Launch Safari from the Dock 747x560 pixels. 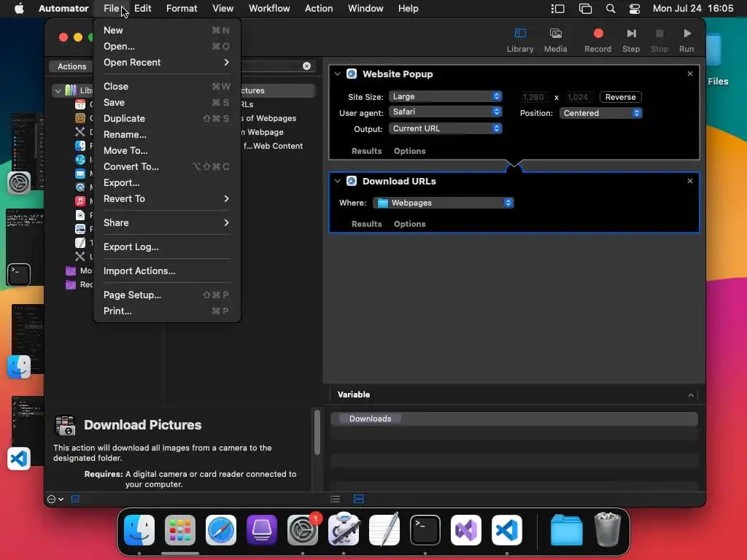221,530
